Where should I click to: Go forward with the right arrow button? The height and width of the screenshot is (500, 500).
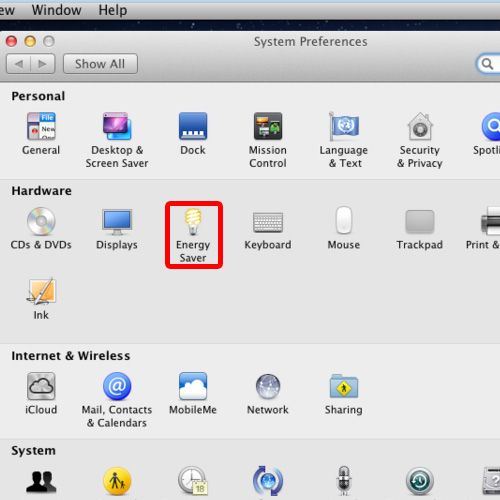(43, 64)
